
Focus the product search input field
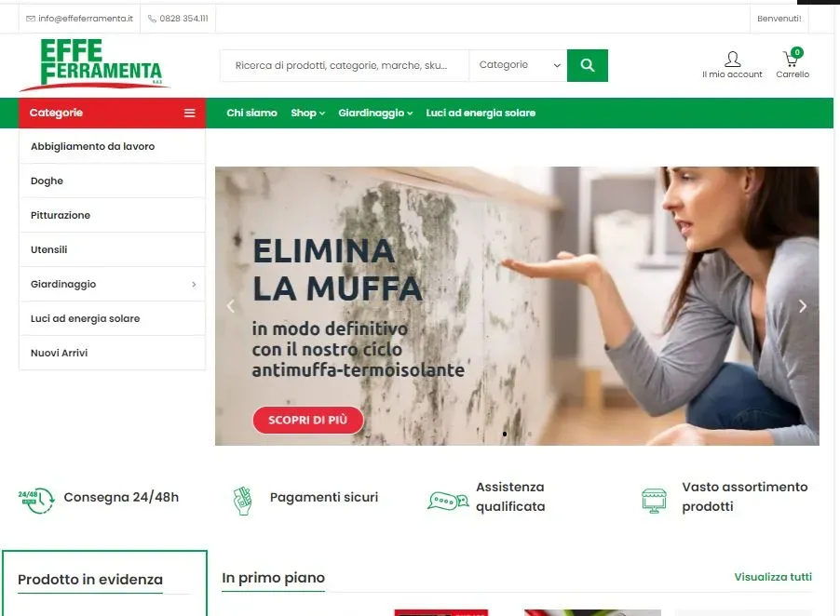(344, 65)
